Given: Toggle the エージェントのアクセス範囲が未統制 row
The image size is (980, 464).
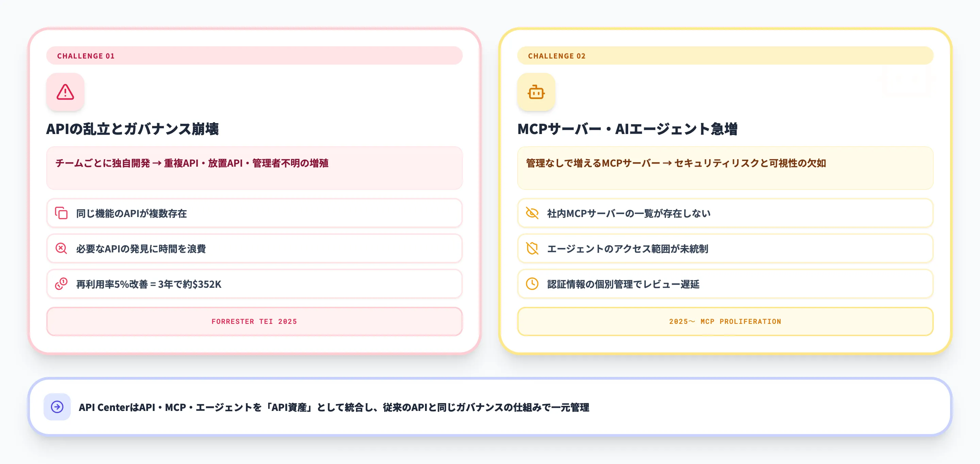Looking at the screenshot, I should [725, 249].
